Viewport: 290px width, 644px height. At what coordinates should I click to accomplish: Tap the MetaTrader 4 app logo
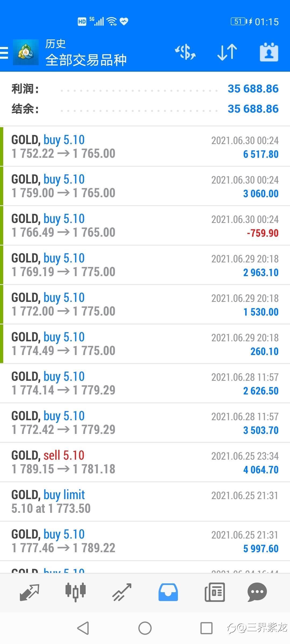pyautogui.click(x=26, y=52)
